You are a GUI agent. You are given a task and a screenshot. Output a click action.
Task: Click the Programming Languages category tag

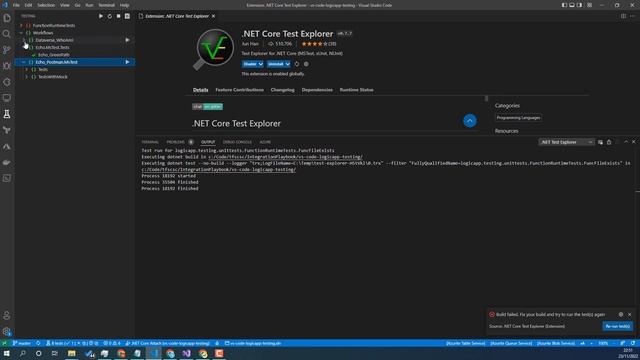click(518, 118)
